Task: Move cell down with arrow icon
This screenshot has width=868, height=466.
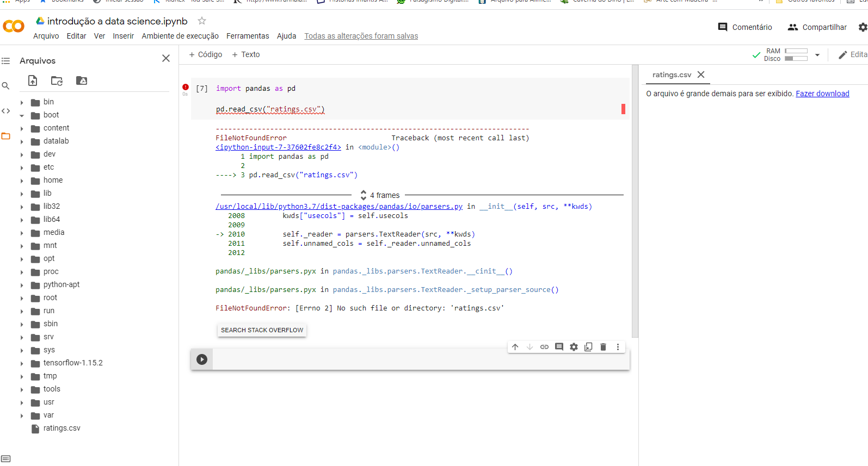Action: click(530, 347)
